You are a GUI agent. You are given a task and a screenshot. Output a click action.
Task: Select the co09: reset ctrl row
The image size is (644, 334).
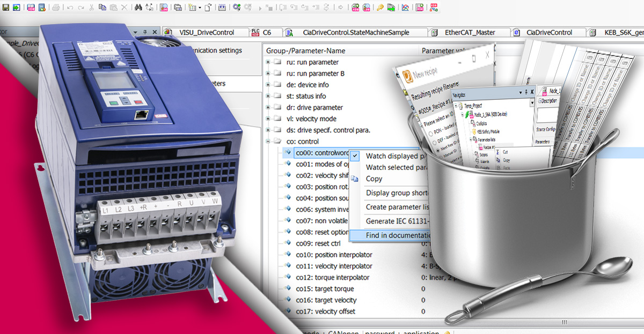[x=318, y=243]
